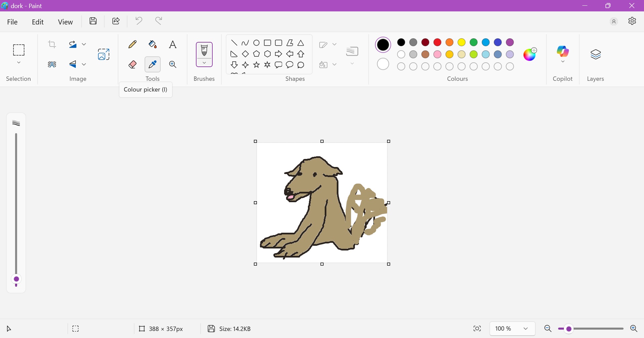This screenshot has height=338, width=644.
Task: Save the file using the Save icon
Action: tap(93, 21)
